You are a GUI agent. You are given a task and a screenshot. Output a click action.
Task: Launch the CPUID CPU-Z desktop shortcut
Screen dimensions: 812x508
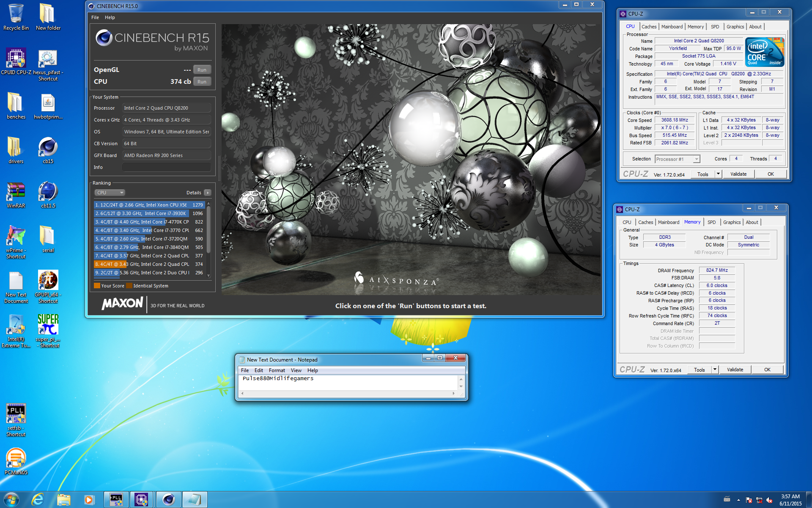[16, 61]
